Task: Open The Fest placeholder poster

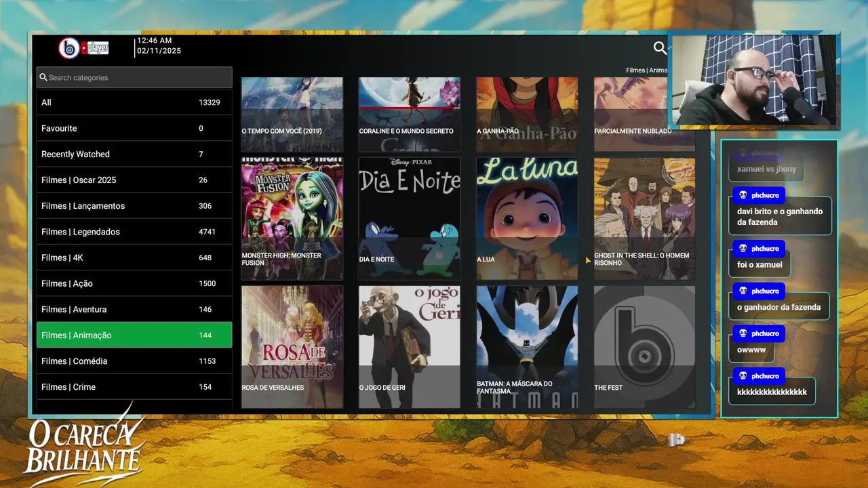Action: pos(644,347)
